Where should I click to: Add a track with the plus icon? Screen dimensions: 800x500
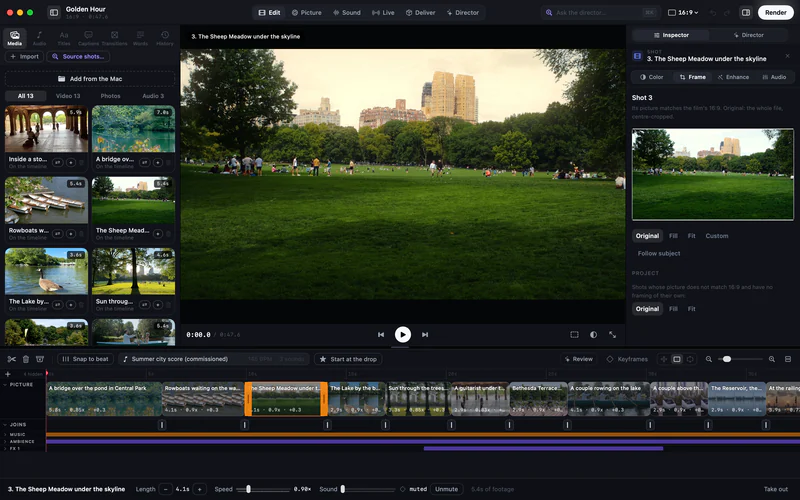(8, 374)
